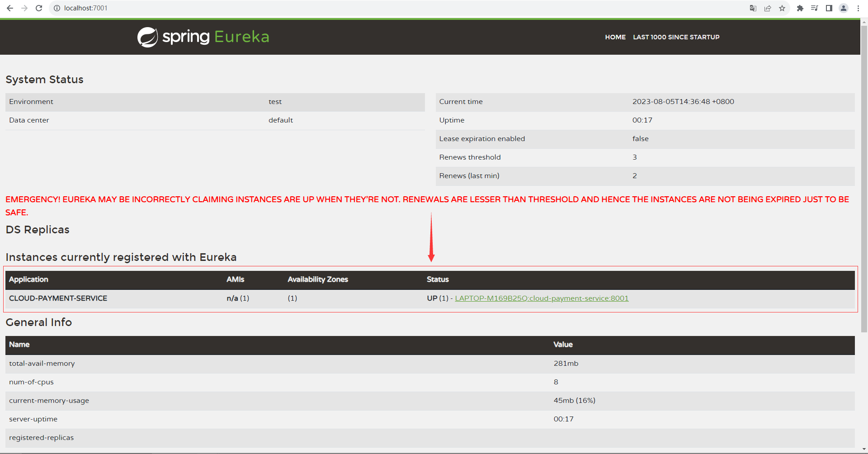Screen dimensions: 868x454
Task: Click the server-uptime row name
Action: pyautogui.click(x=33, y=419)
